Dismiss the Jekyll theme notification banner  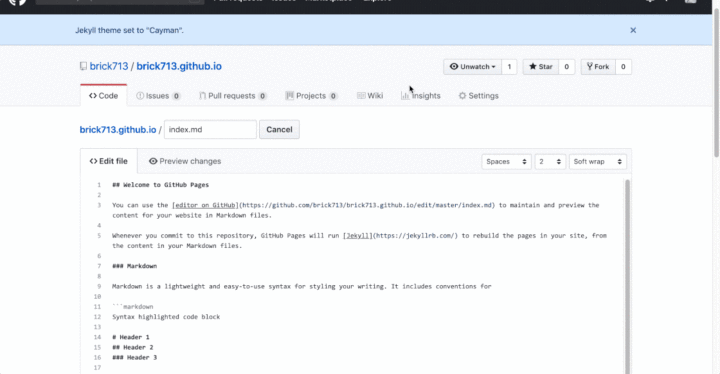tap(633, 30)
